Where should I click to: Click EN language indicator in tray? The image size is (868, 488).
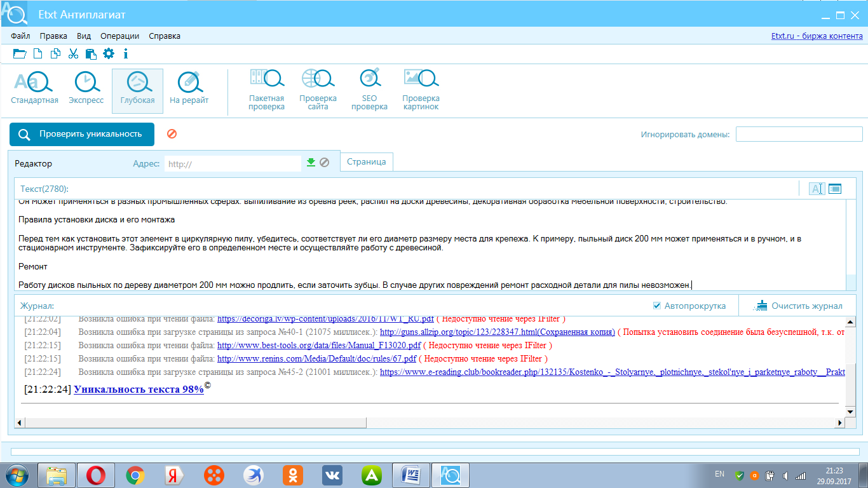[719, 474]
